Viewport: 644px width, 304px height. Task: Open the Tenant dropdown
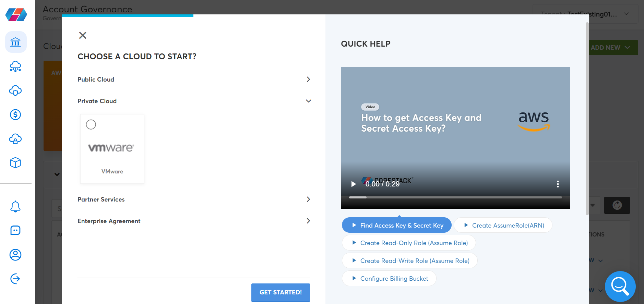tap(585, 14)
